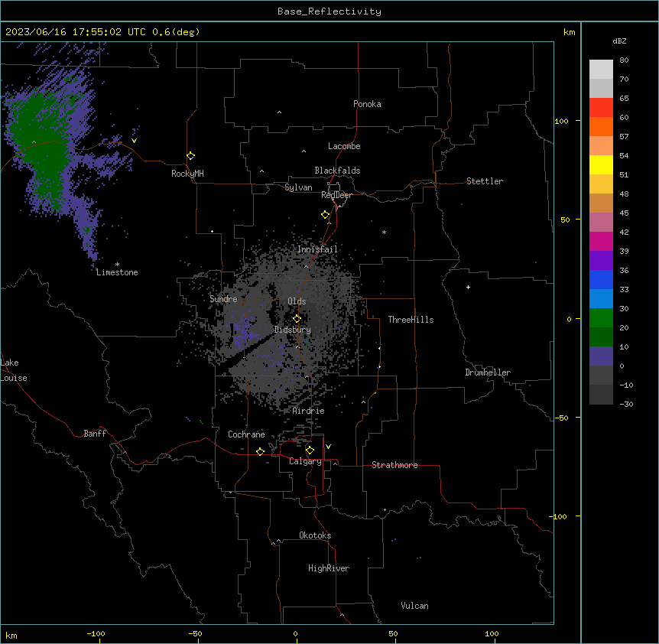Click the green 30 dBZ legend swatch
Viewport: 659px width, 644px height.
coord(601,318)
